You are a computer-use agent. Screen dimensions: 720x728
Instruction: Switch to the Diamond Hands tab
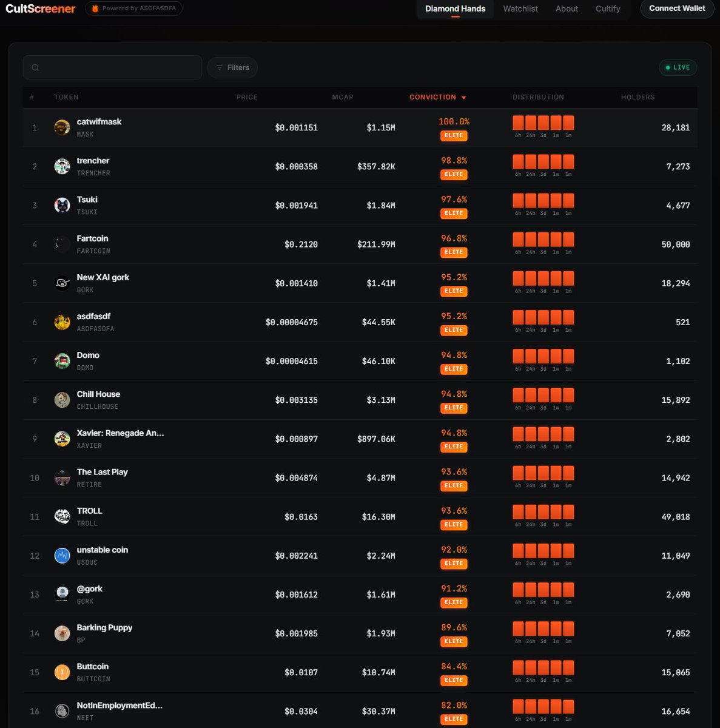tap(455, 8)
